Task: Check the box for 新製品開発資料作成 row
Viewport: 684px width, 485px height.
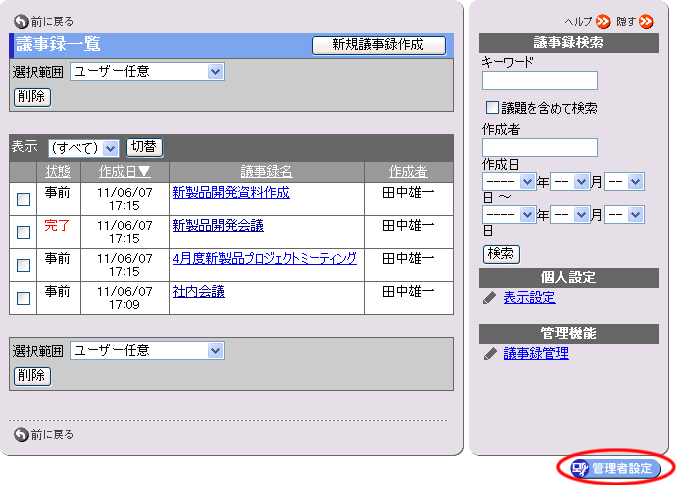Action: (23, 199)
